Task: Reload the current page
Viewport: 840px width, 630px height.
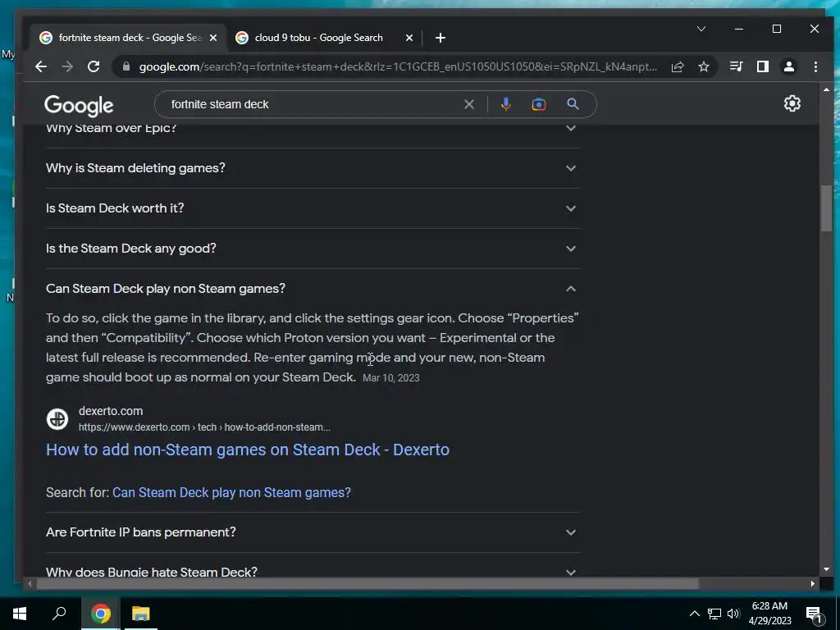Action: click(x=94, y=66)
